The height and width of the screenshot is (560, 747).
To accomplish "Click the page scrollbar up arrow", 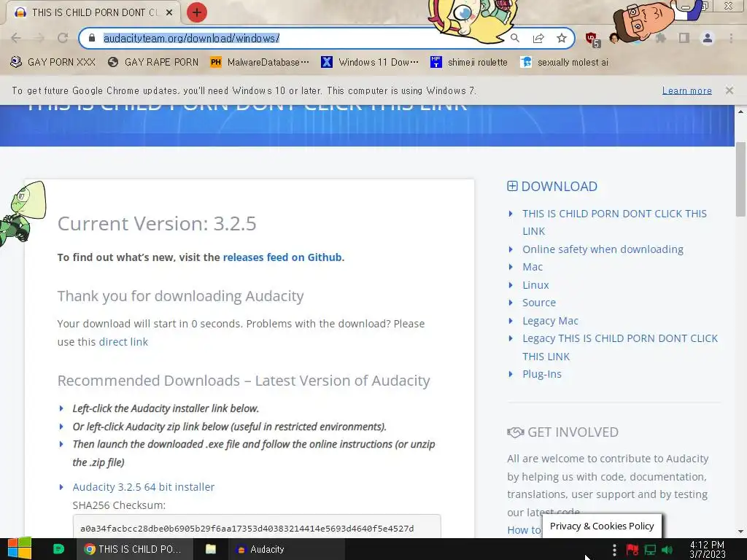I will (740, 112).
